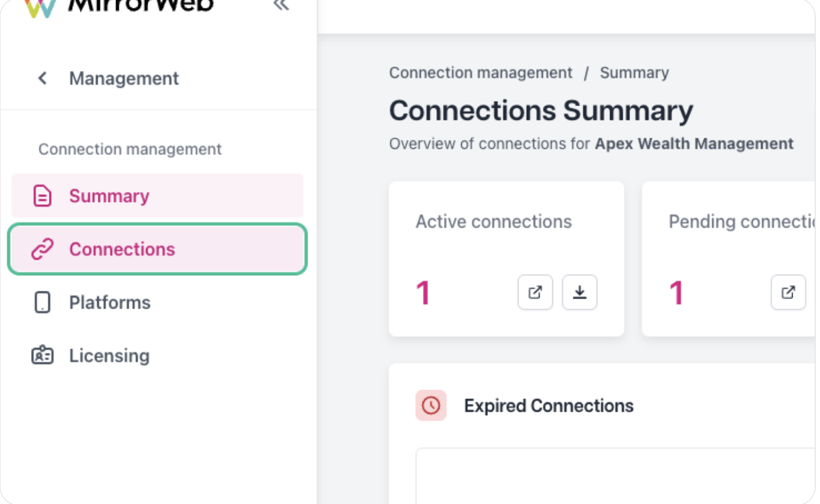Click the Expired Connections clock icon
The width and height of the screenshot is (820, 504).
[x=431, y=406]
